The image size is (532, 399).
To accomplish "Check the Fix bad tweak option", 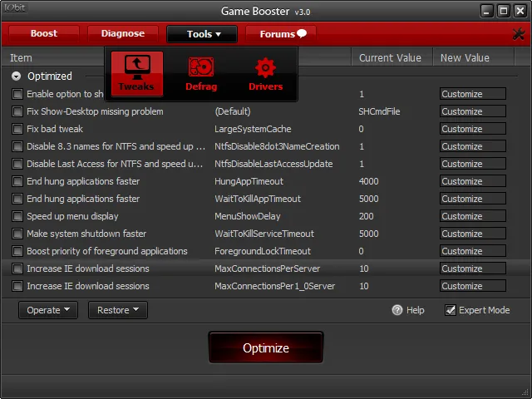I will pos(17,129).
